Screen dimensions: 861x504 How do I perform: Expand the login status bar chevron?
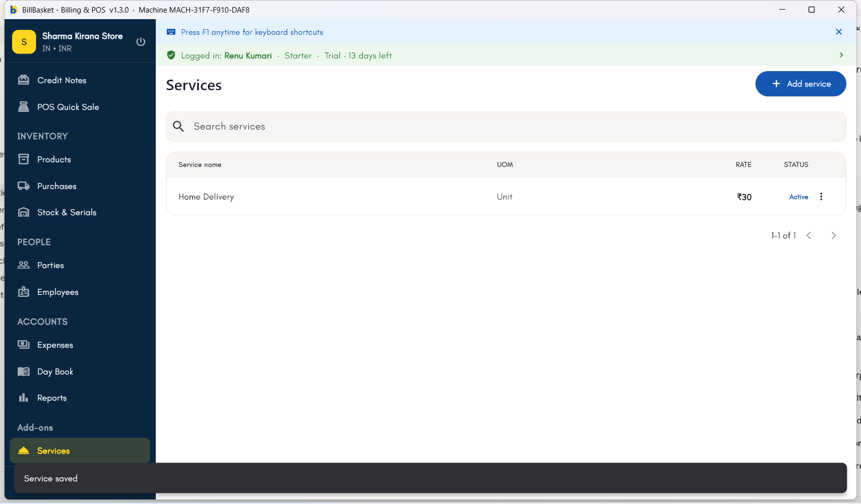(x=841, y=55)
